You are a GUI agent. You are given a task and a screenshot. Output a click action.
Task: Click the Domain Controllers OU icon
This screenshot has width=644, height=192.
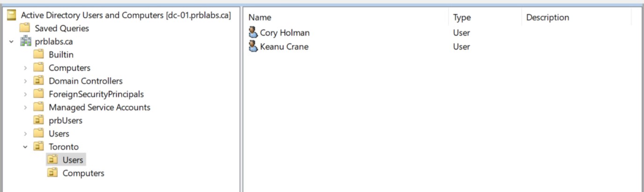click(x=39, y=81)
